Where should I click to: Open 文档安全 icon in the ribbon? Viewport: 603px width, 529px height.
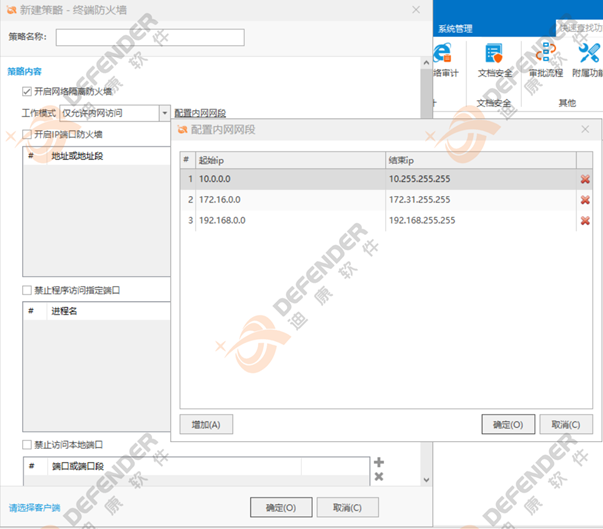(x=494, y=53)
